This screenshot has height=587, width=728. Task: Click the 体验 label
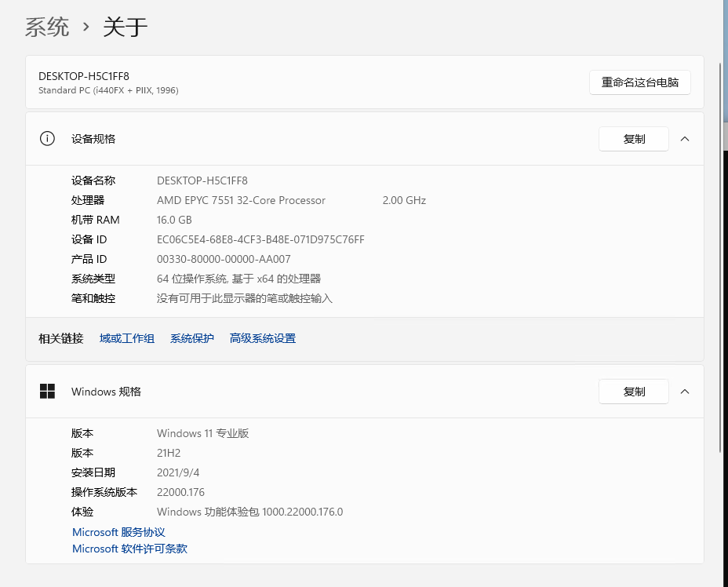[x=82, y=512]
